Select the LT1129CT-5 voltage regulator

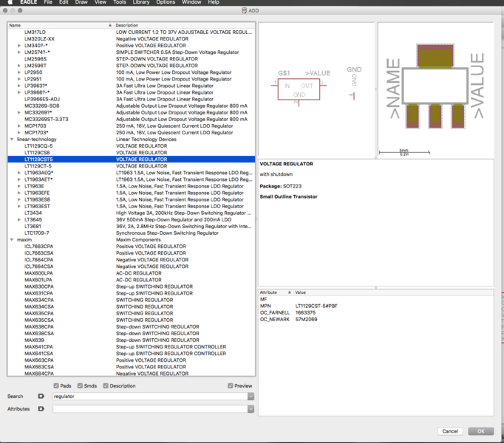[38, 166]
